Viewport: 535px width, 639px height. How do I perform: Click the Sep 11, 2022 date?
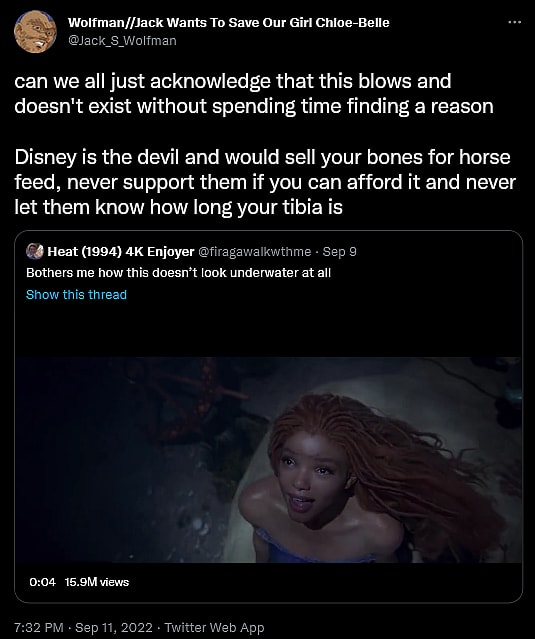tap(114, 627)
